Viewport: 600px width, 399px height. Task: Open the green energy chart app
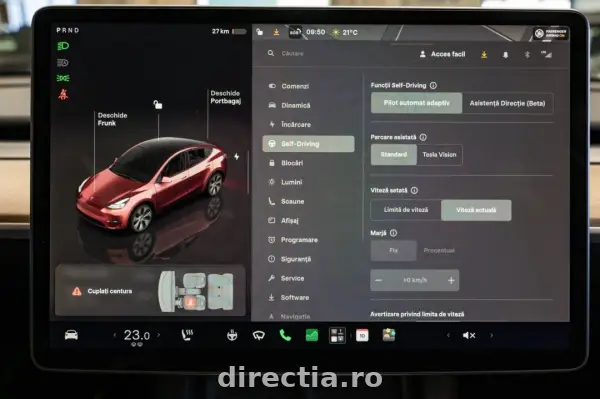(312, 335)
